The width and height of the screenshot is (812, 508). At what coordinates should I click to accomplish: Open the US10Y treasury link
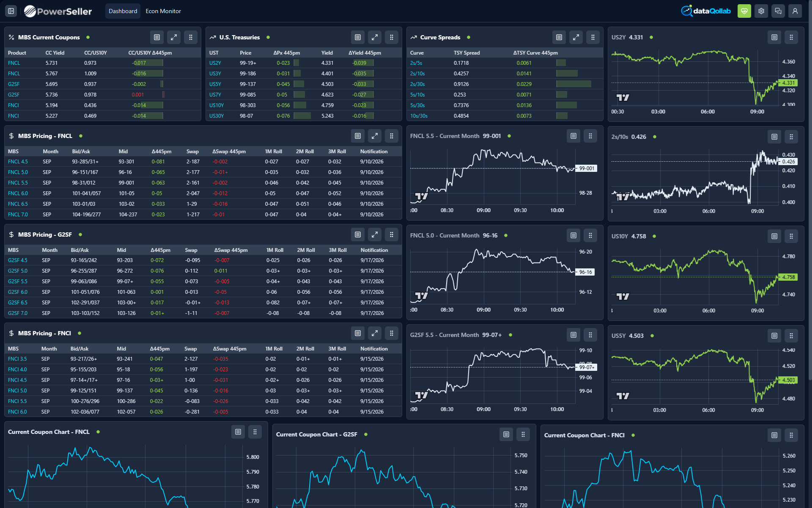pyautogui.click(x=217, y=105)
